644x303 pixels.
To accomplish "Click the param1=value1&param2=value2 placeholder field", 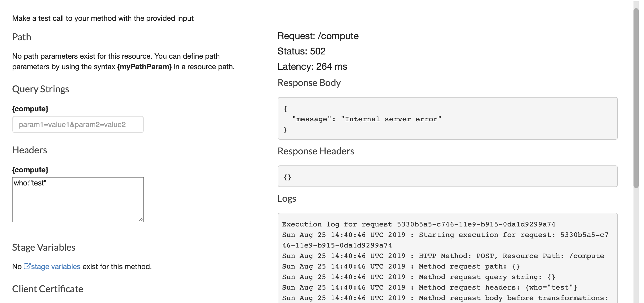I will 78,124.
